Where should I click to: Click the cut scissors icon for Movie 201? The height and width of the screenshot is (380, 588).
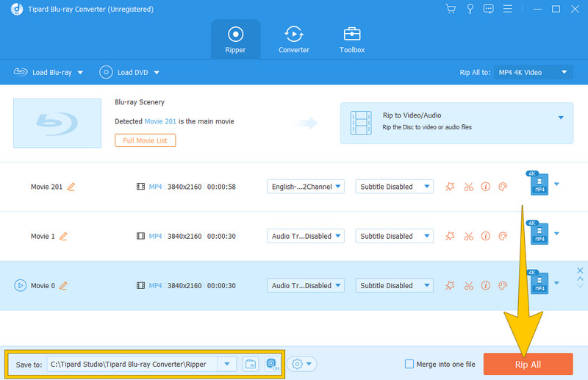coord(468,187)
